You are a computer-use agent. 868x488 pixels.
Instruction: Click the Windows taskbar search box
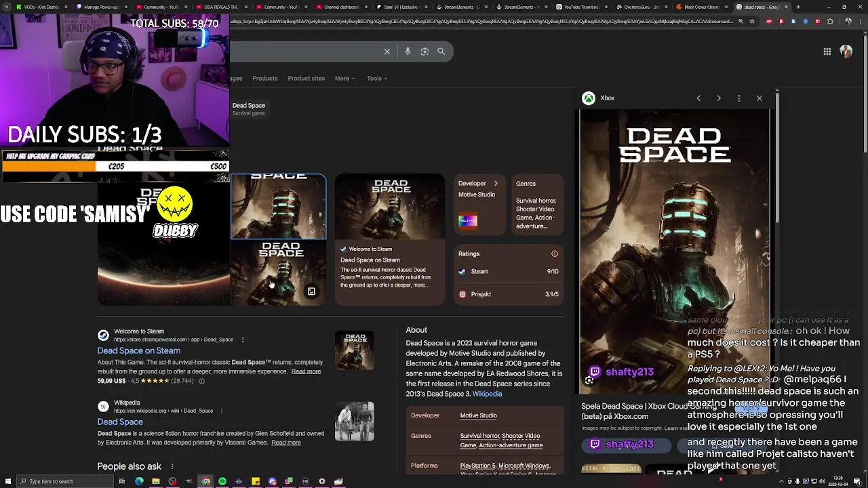(x=65, y=481)
